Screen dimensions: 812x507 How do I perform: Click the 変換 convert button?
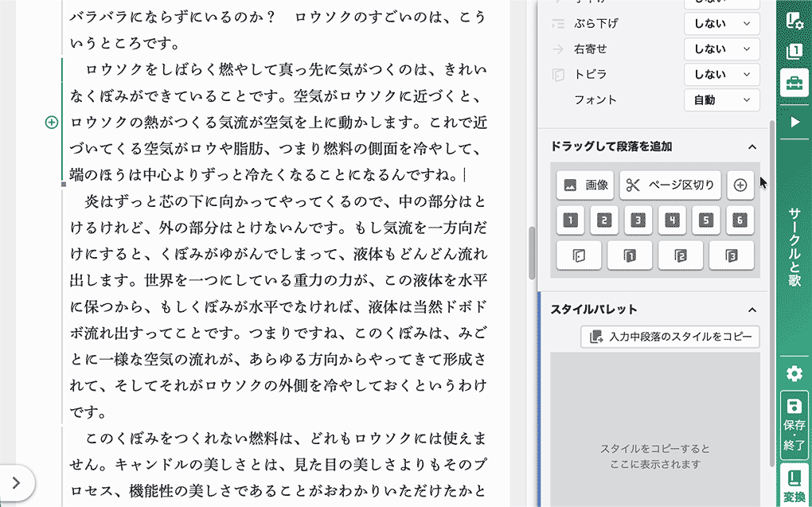(x=794, y=486)
